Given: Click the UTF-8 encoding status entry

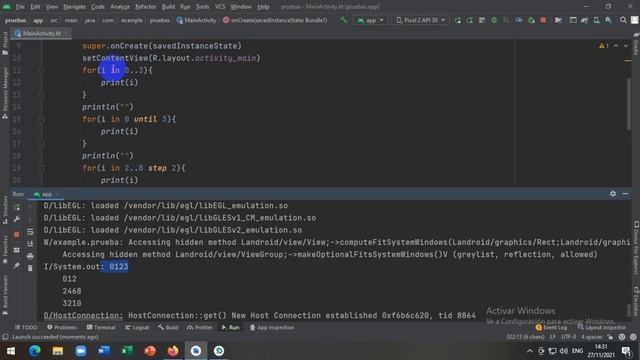Looking at the screenshot, I should point(568,337).
